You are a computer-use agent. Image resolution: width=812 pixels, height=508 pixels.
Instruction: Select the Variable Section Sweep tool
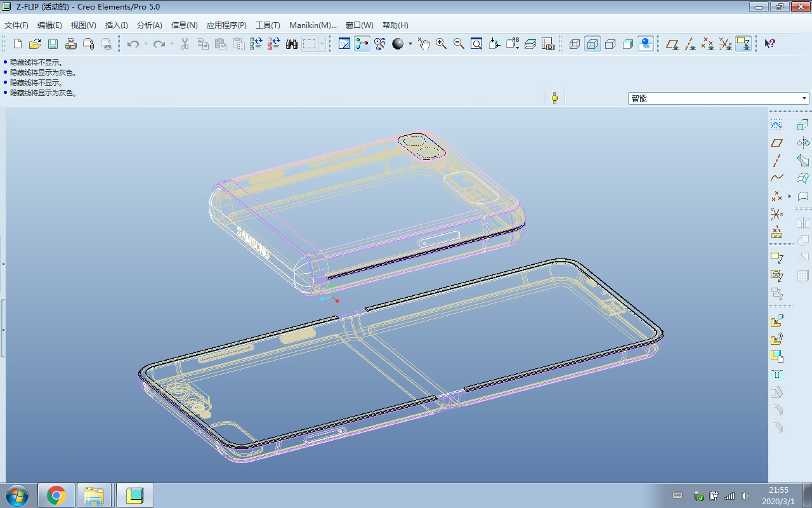(x=803, y=161)
